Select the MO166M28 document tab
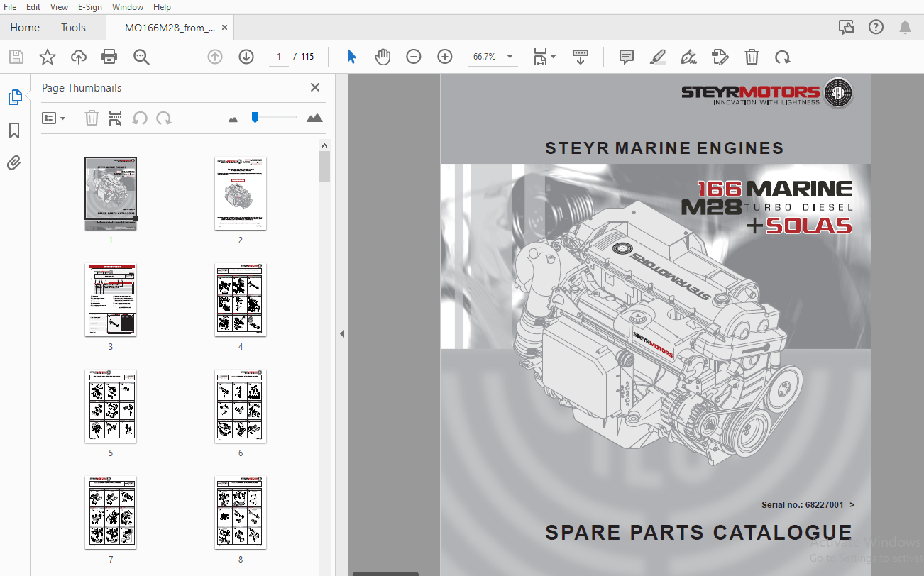Viewport: 924px width, 576px height. click(x=170, y=28)
